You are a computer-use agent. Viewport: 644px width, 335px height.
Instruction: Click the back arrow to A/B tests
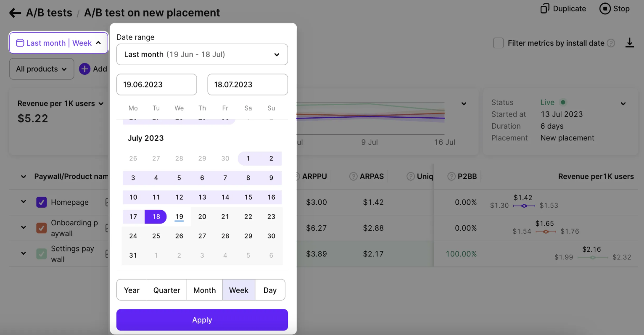(x=15, y=13)
